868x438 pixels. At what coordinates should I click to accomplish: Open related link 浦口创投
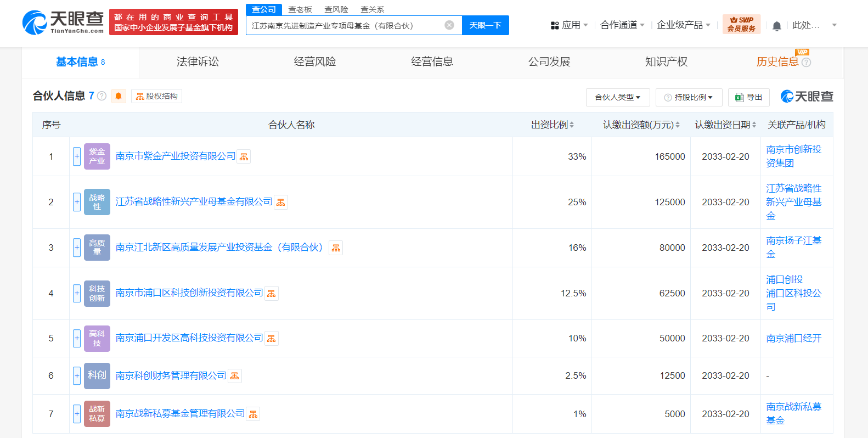coord(785,279)
